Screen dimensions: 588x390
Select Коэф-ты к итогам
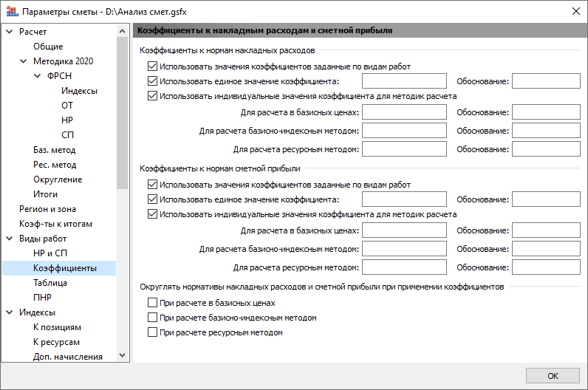point(55,224)
